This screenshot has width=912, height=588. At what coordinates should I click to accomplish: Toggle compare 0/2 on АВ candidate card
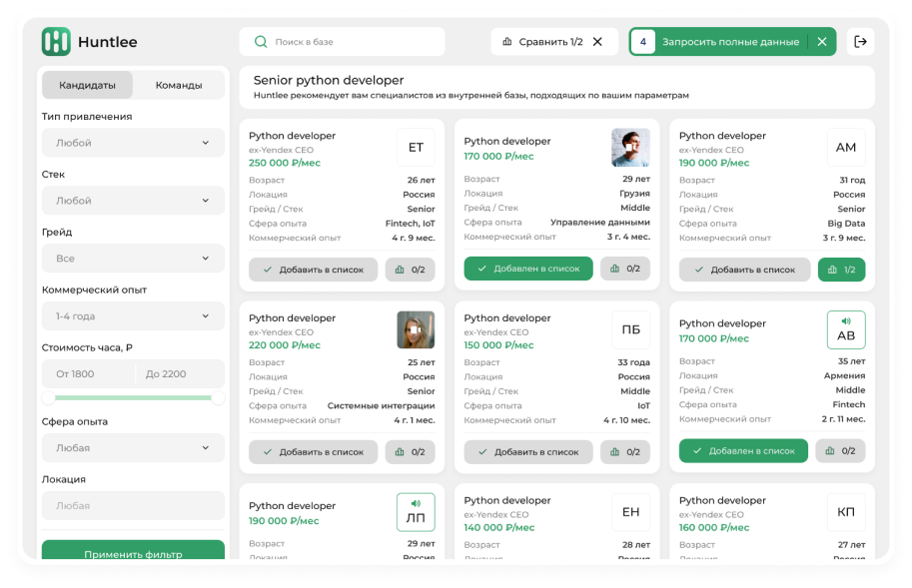click(x=840, y=451)
